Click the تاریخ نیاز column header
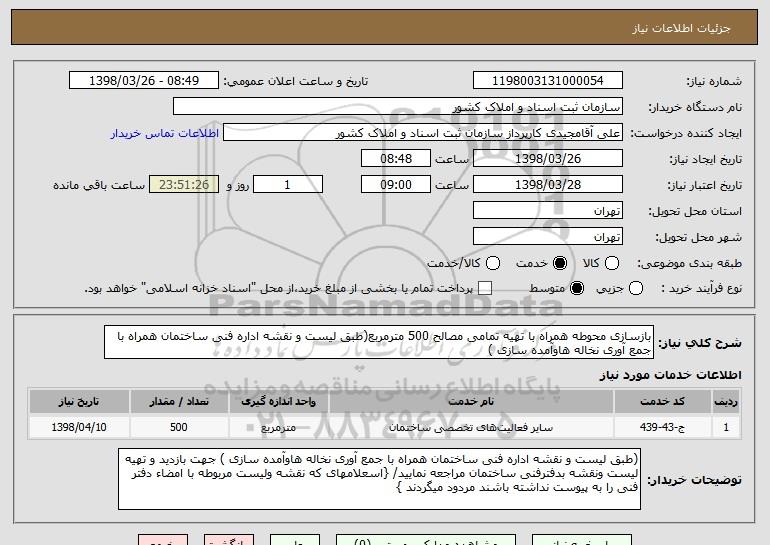The width and height of the screenshot is (770, 545). coord(79,402)
